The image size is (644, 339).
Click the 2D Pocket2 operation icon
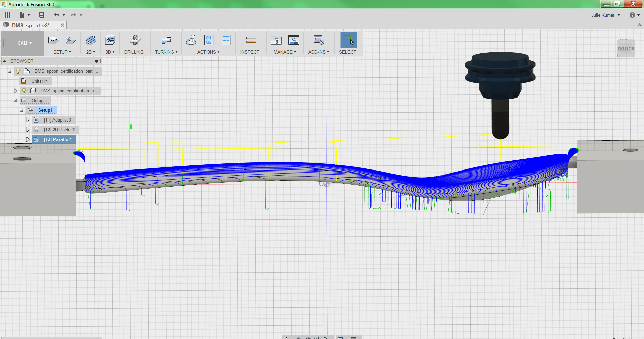[x=37, y=130]
